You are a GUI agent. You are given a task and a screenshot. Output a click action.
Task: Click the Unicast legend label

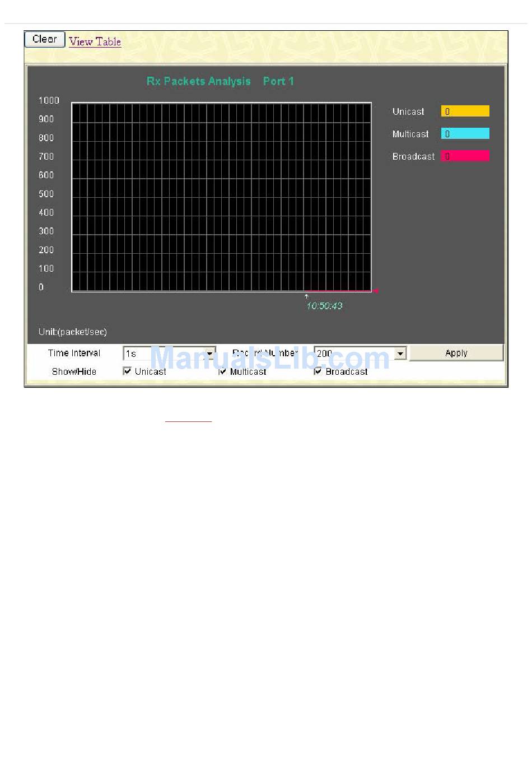(408, 111)
